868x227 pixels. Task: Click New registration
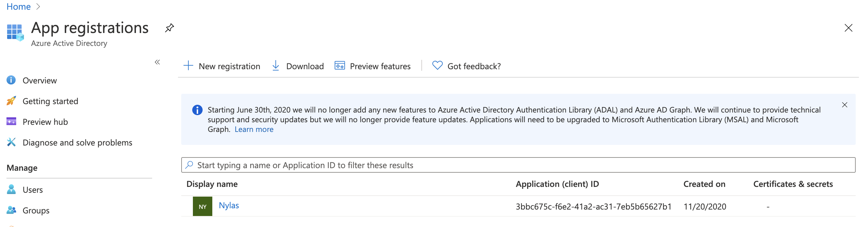click(229, 66)
